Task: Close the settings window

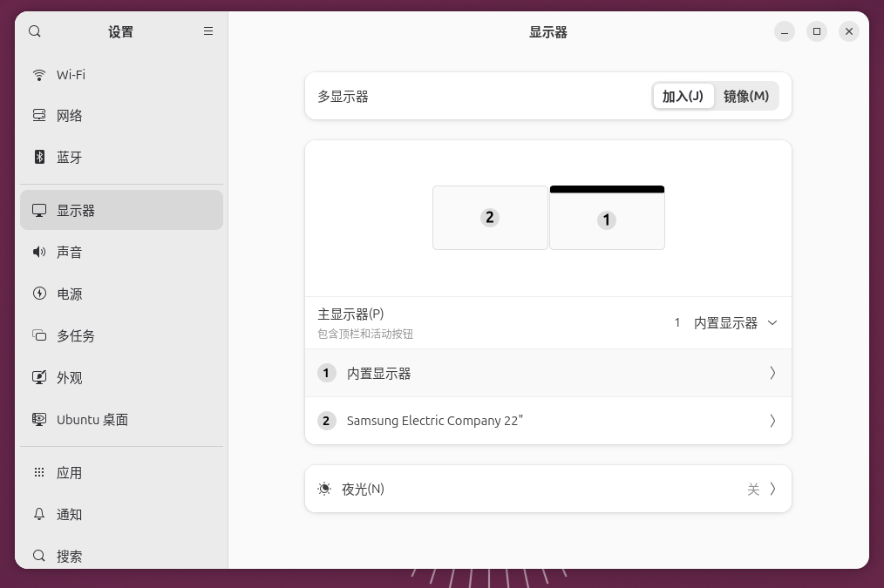Action: pyautogui.click(x=849, y=31)
